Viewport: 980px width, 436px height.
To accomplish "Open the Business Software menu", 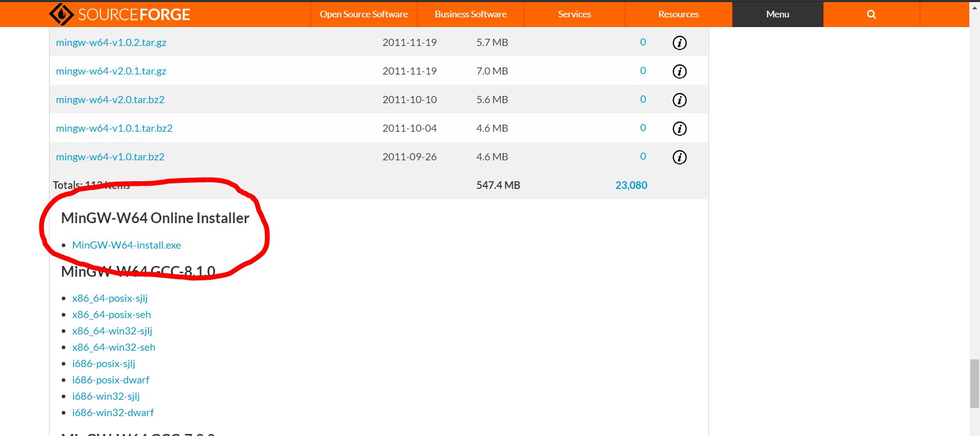I will click(471, 14).
